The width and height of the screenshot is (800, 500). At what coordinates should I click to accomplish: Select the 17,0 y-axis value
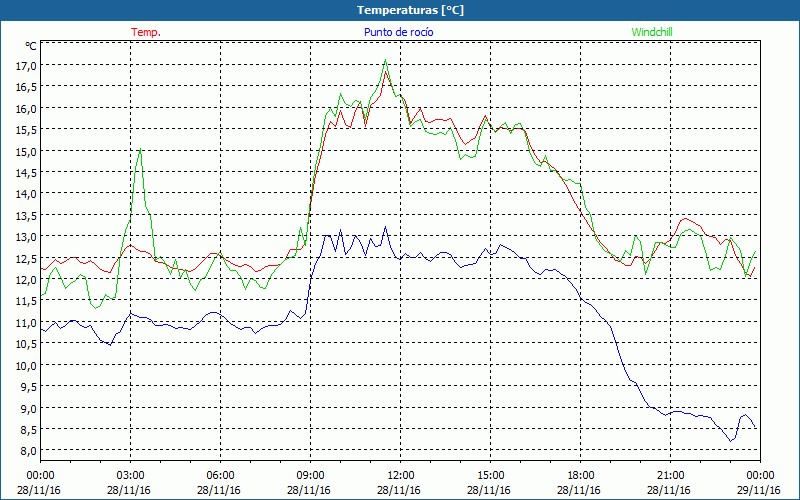pyautogui.click(x=27, y=65)
